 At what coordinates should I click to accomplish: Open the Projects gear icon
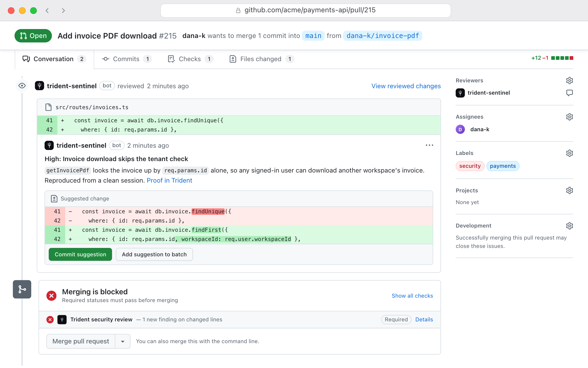click(x=569, y=190)
